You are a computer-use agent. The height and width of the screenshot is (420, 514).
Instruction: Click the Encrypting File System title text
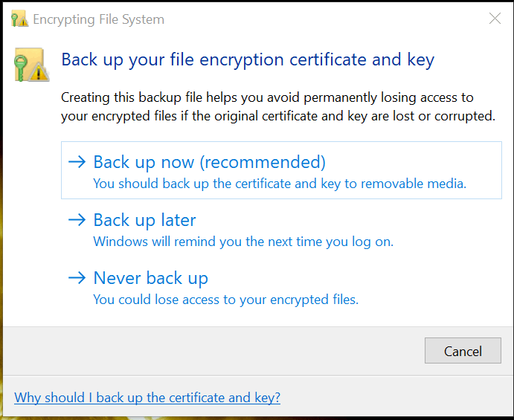tap(99, 19)
